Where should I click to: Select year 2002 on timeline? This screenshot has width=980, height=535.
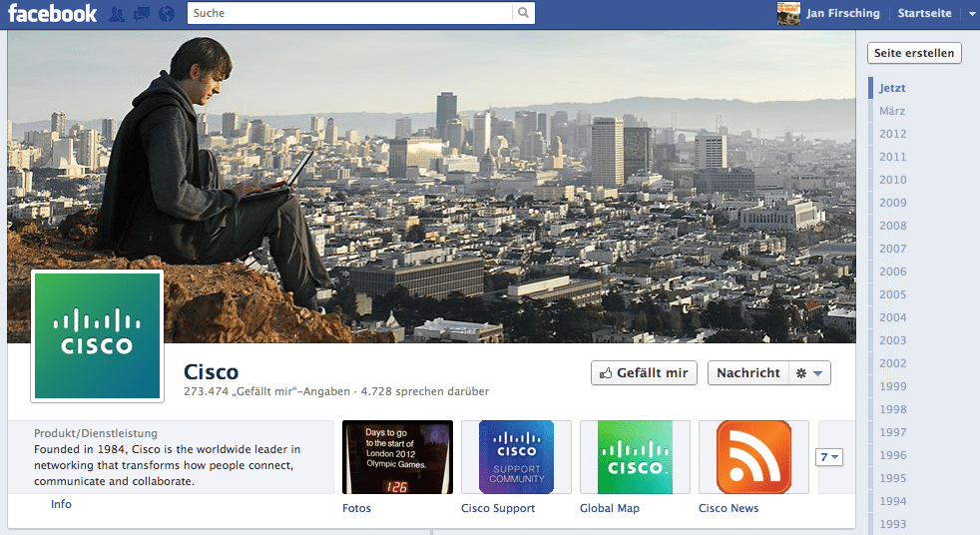(892, 363)
